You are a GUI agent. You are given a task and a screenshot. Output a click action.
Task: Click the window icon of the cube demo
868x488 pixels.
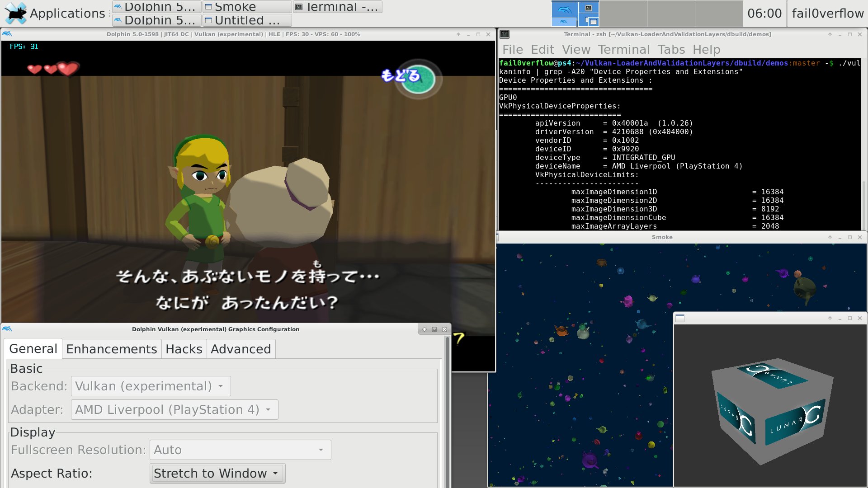[679, 319]
